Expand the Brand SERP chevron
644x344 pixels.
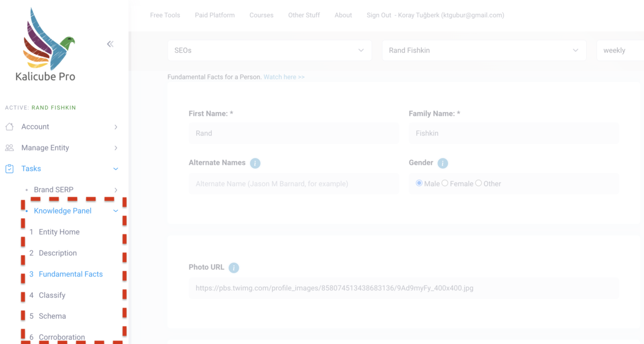pyautogui.click(x=116, y=190)
